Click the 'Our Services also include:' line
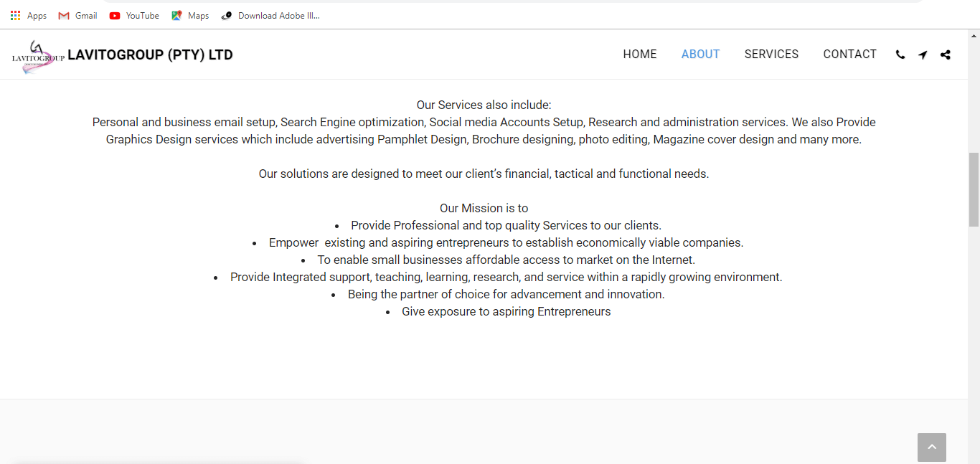This screenshot has width=980, height=464. tap(484, 105)
